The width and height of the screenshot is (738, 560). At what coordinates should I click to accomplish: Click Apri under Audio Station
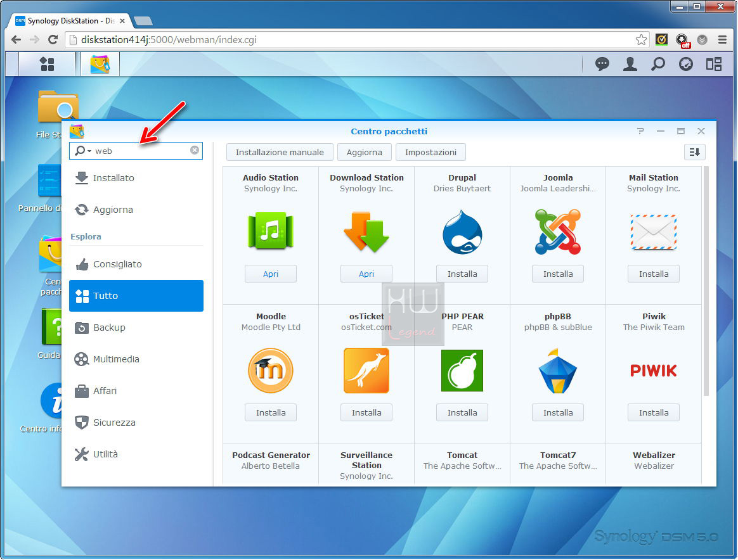[x=271, y=274]
